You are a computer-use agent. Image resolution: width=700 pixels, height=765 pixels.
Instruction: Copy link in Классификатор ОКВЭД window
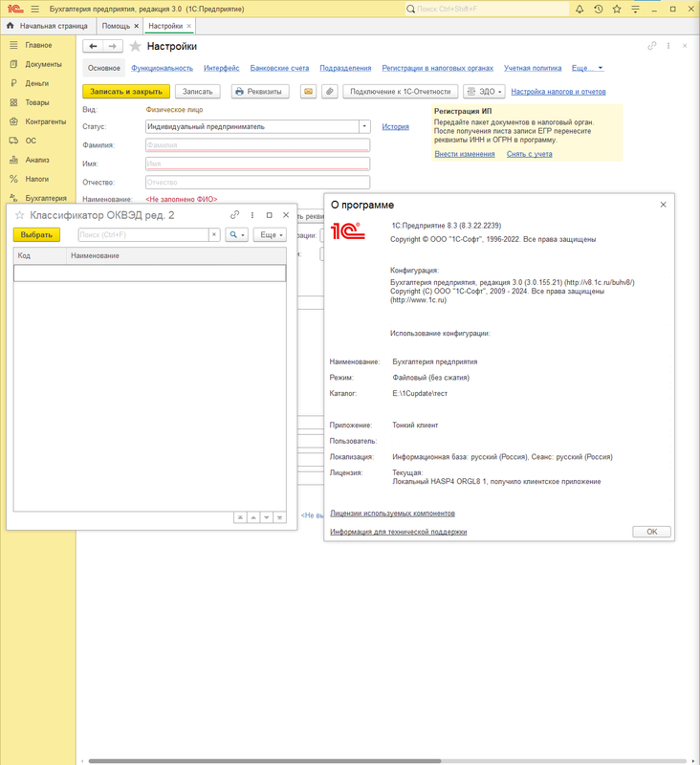(234, 214)
